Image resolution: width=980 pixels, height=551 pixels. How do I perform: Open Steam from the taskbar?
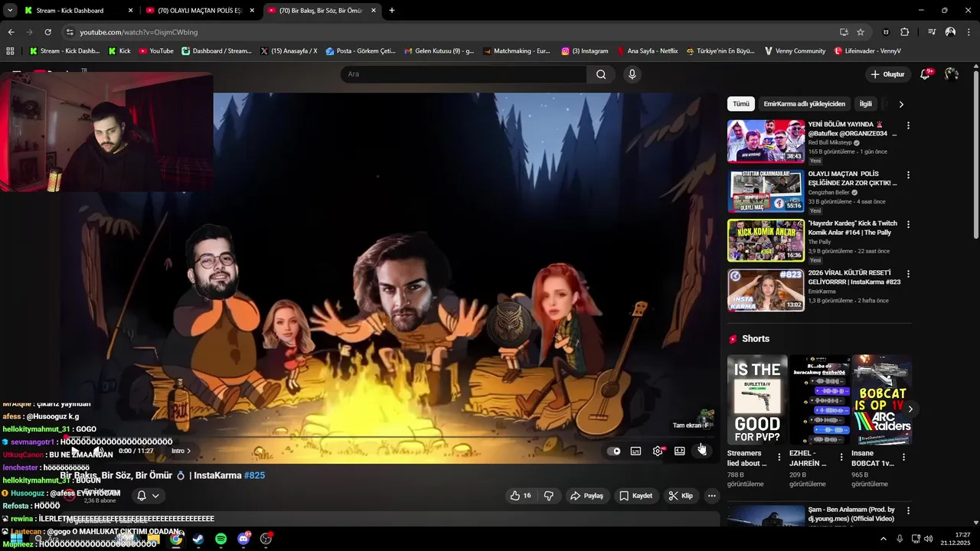pos(198,539)
